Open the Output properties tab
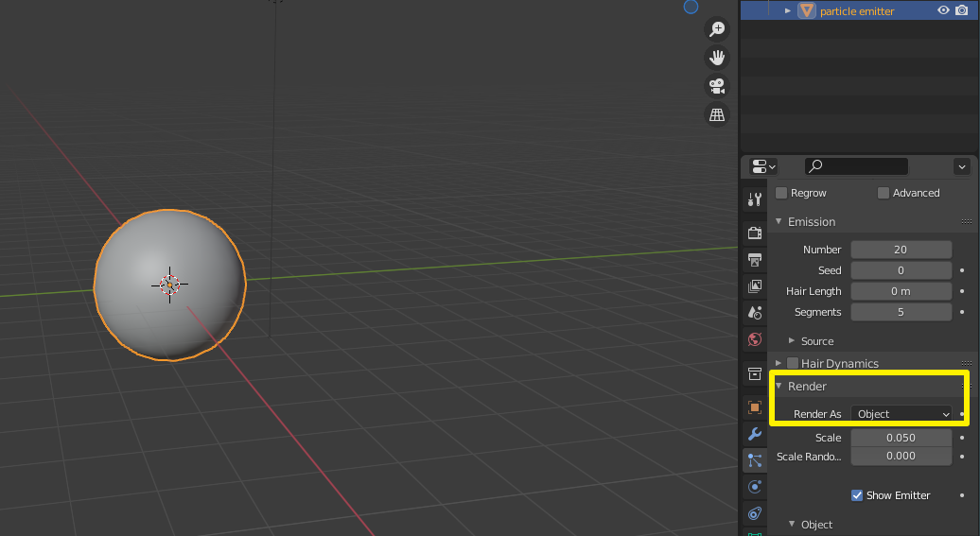This screenshot has height=536, width=980. tap(754, 259)
